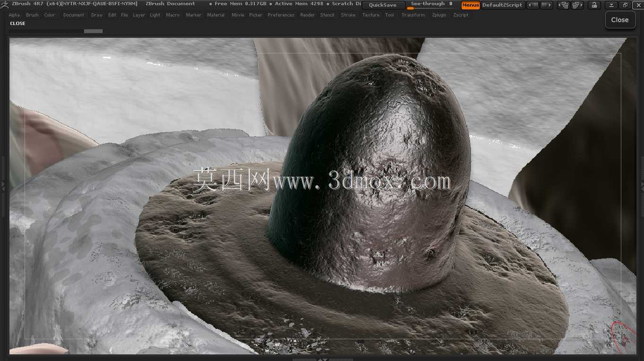Open the Stencil menu
The image size is (644, 361).
pos(327,15)
